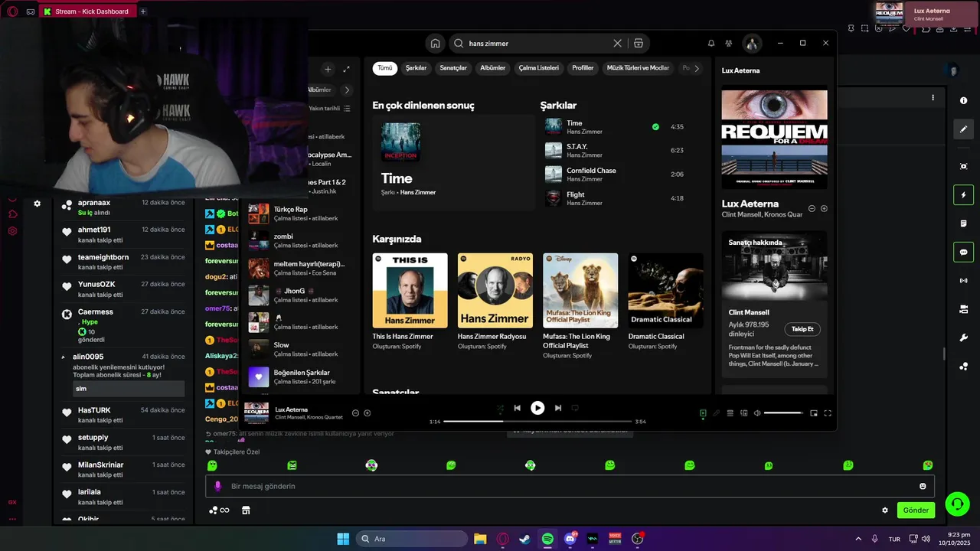Click Clint Mansell artist name in side panel
980x551 pixels.
749,312
